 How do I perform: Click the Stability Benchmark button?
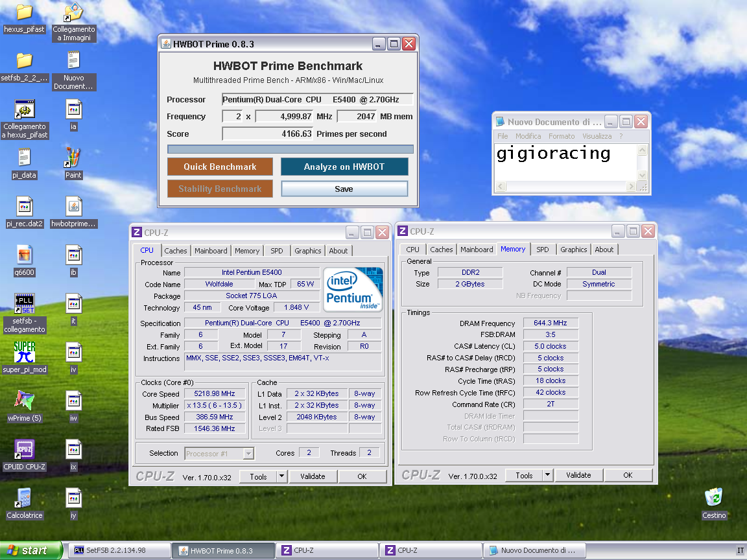tap(220, 189)
